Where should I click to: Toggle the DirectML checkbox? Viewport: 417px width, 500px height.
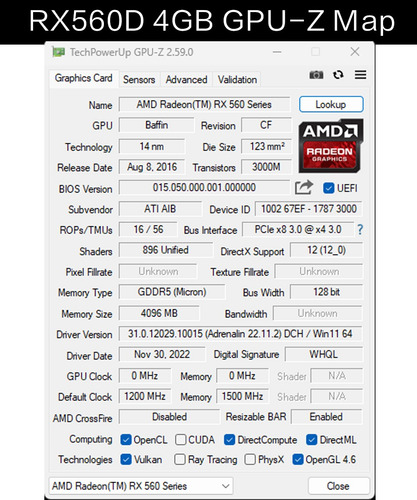pos(311,440)
